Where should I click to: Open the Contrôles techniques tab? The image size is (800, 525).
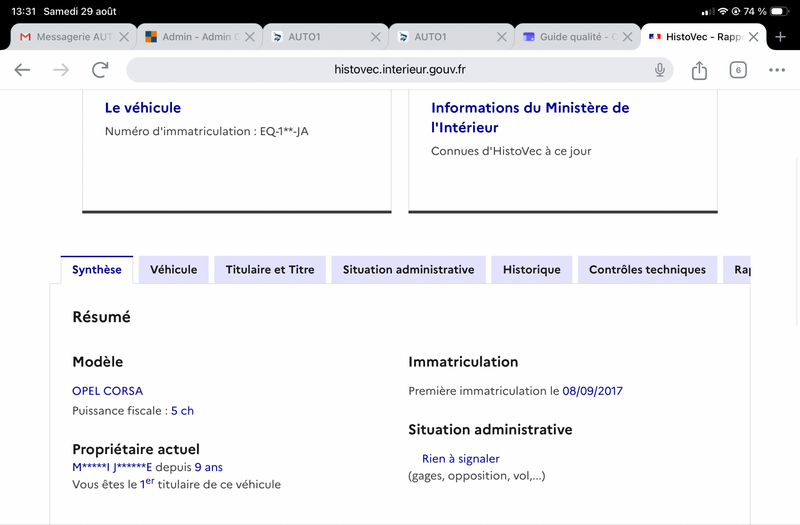click(647, 269)
